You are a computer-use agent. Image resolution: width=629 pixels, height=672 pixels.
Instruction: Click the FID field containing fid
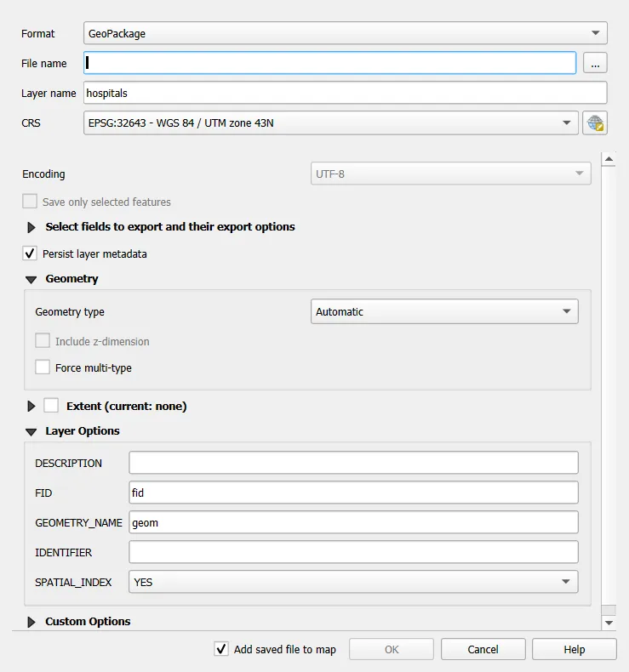[x=353, y=493]
